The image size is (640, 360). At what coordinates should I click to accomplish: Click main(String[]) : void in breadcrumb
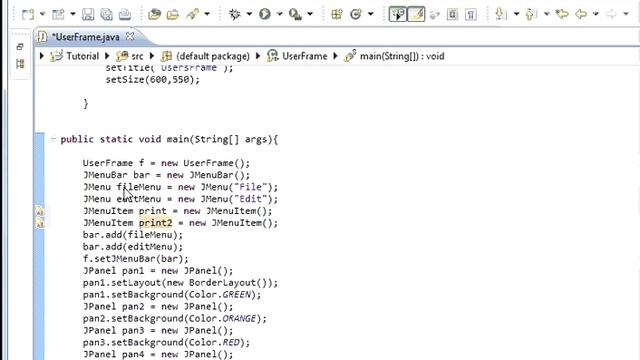[x=402, y=56]
